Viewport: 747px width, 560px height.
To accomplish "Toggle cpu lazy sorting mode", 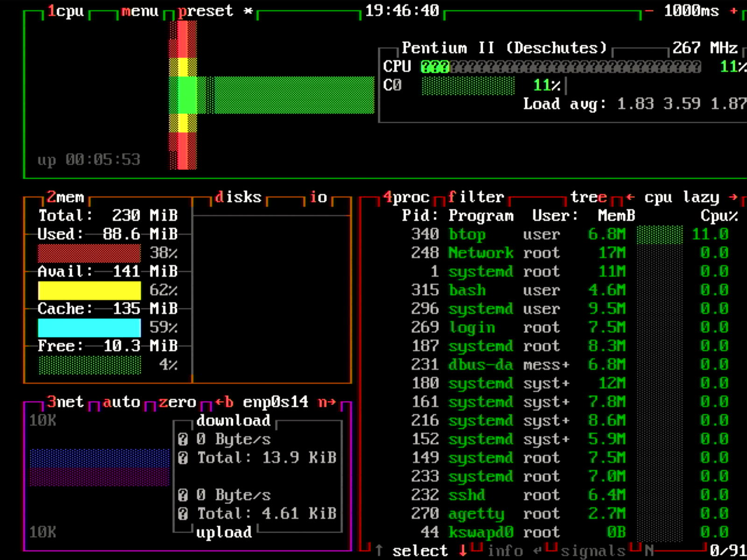I will [x=682, y=197].
